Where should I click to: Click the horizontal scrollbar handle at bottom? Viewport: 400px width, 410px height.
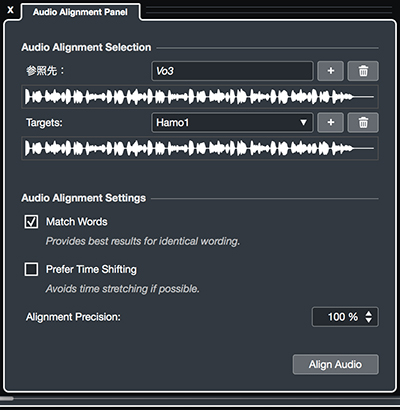coord(7,398)
